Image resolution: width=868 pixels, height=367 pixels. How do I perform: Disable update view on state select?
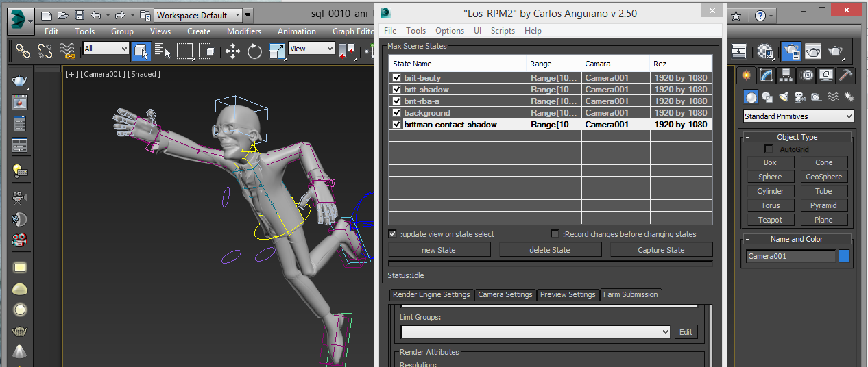(393, 234)
